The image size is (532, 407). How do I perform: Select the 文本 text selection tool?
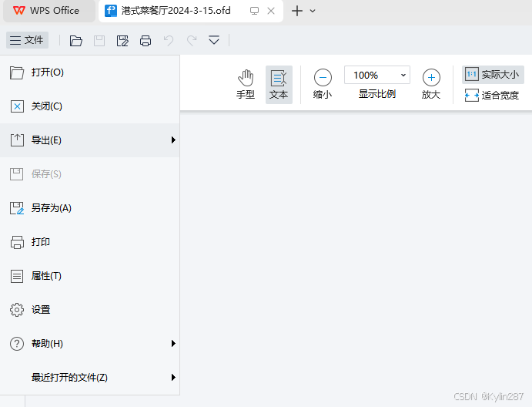pos(279,85)
